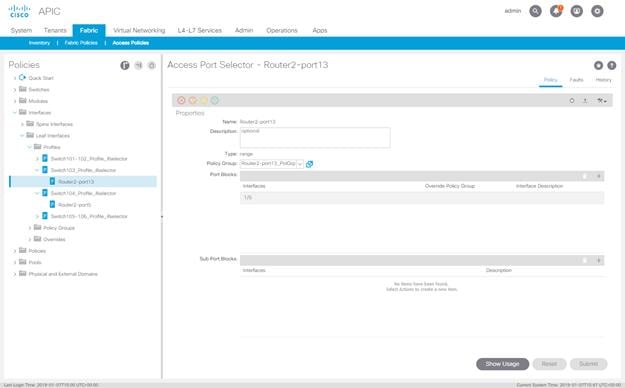Select the 1/5 interface row in Port Blocks
Viewport: 625px width, 388px height.
click(x=422, y=197)
